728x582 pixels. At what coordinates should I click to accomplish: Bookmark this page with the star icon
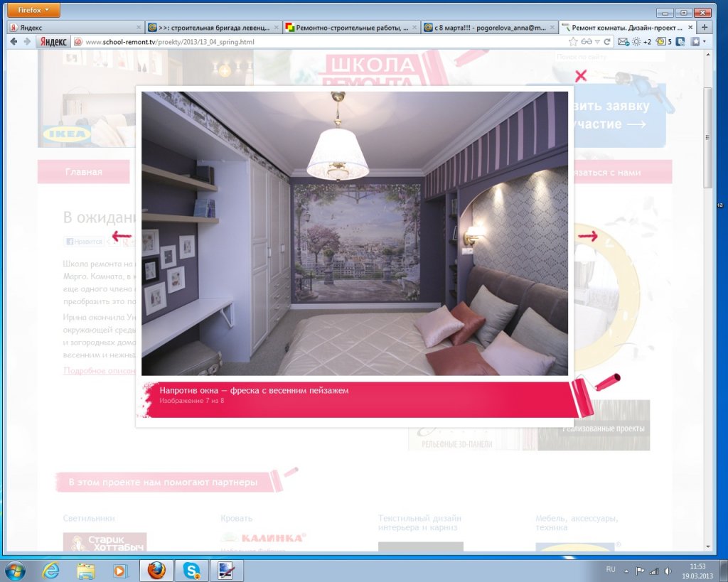coord(574,42)
